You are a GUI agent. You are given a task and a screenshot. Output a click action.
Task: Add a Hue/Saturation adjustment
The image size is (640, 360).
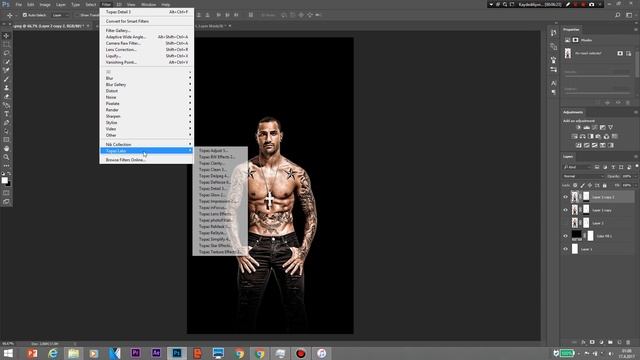tap(575, 136)
